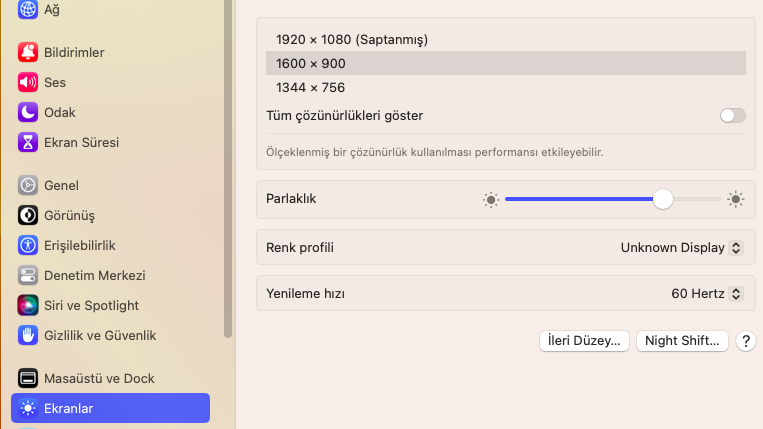
Task: Open the Renk profili dropdown
Action: (681, 247)
